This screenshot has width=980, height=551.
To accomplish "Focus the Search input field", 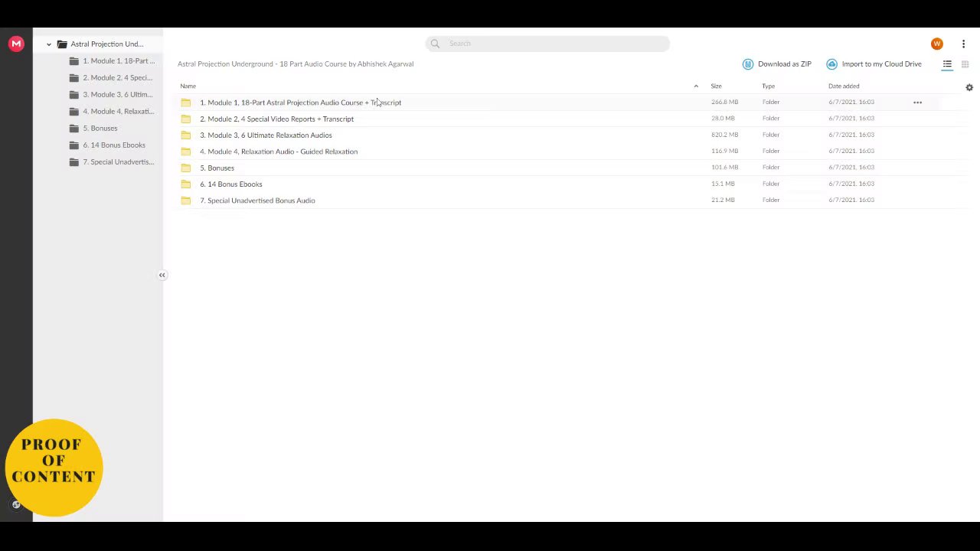I will click(547, 44).
